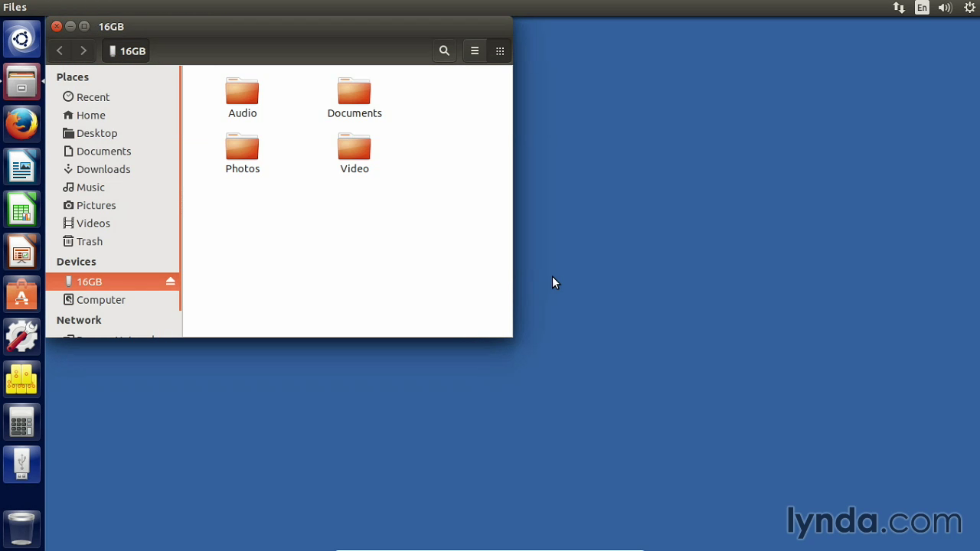Open Trash from launcher
Screen dimensions: 980x551
pyautogui.click(x=21, y=528)
